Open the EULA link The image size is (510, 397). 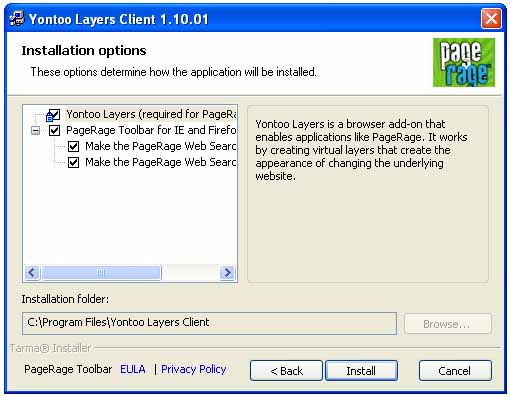coord(133,369)
